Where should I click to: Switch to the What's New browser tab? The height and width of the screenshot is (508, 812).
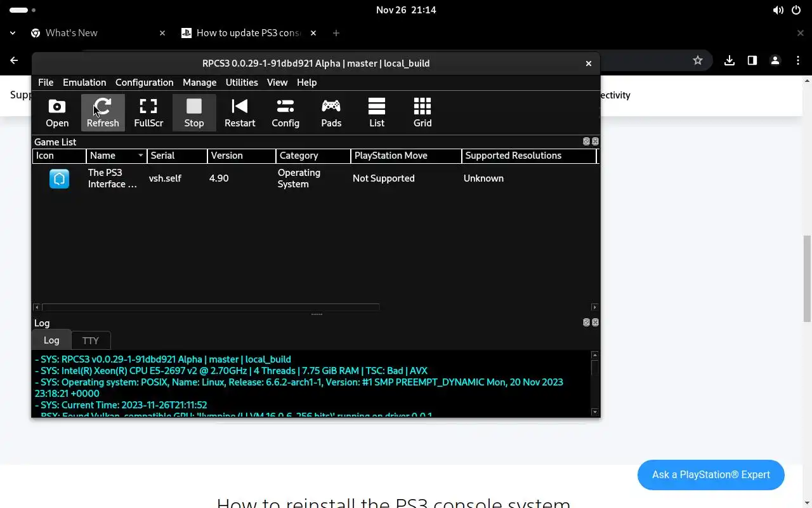[98, 33]
